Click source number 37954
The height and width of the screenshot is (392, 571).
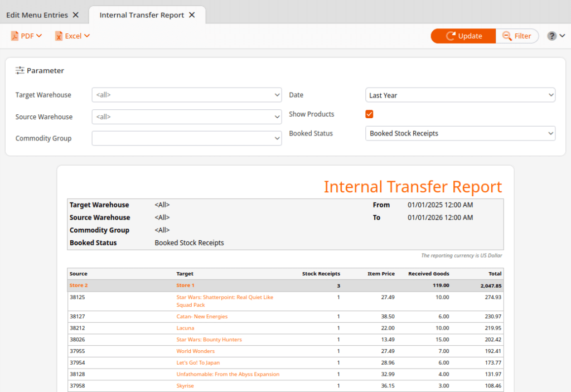[77, 363]
